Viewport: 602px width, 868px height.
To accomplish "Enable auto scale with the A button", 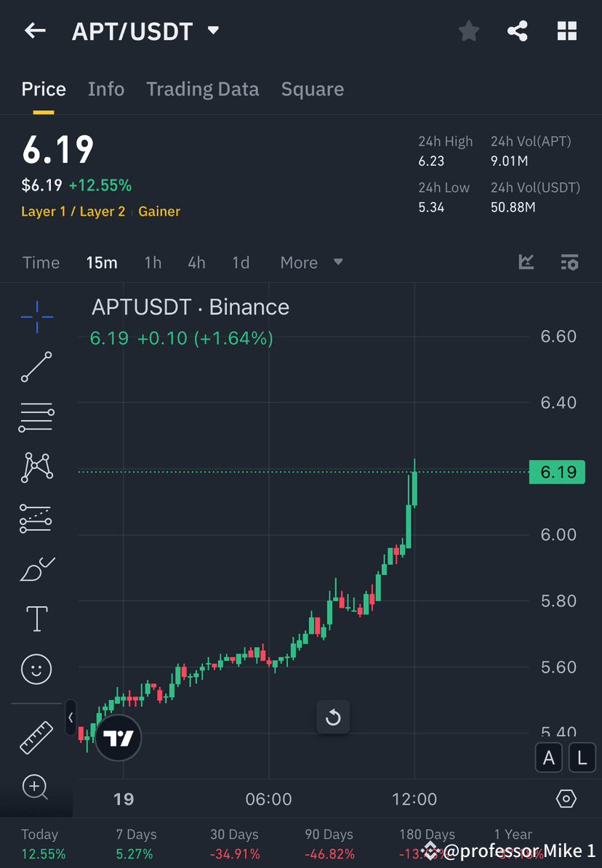I will pos(549,758).
